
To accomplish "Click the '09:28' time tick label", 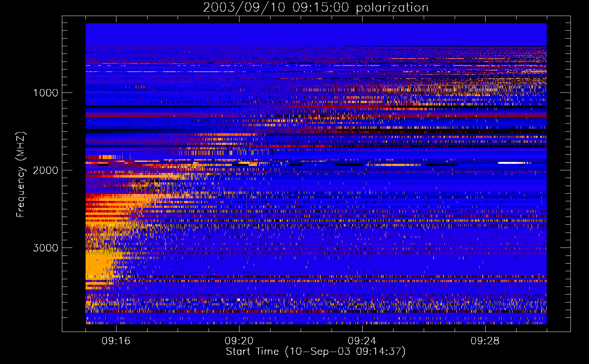I will tap(485, 341).
